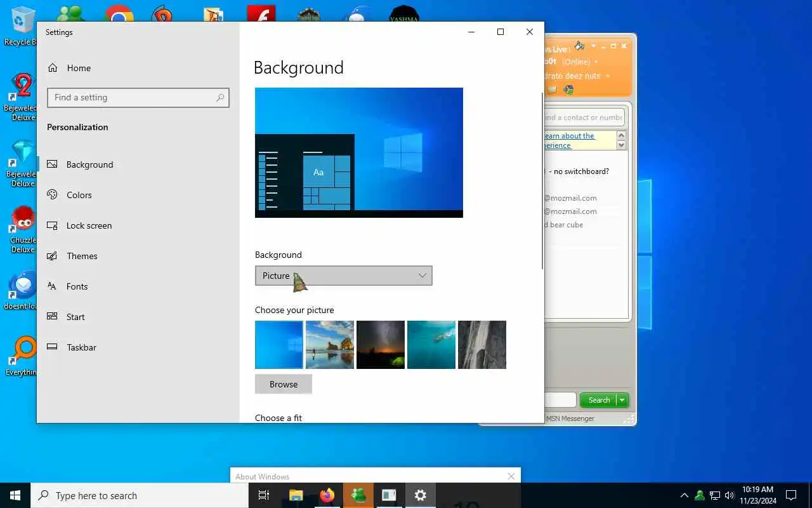Open the Messenger menu arrow beside paintbrush
The image size is (812, 508).
click(x=594, y=46)
